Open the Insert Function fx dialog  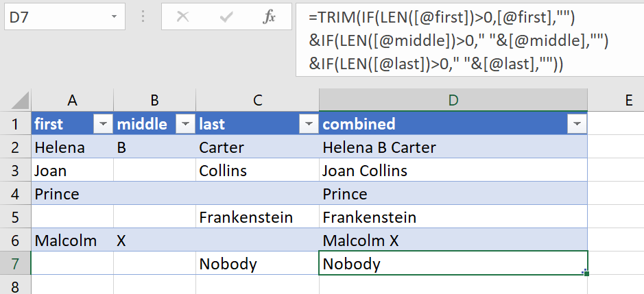pos(270,17)
